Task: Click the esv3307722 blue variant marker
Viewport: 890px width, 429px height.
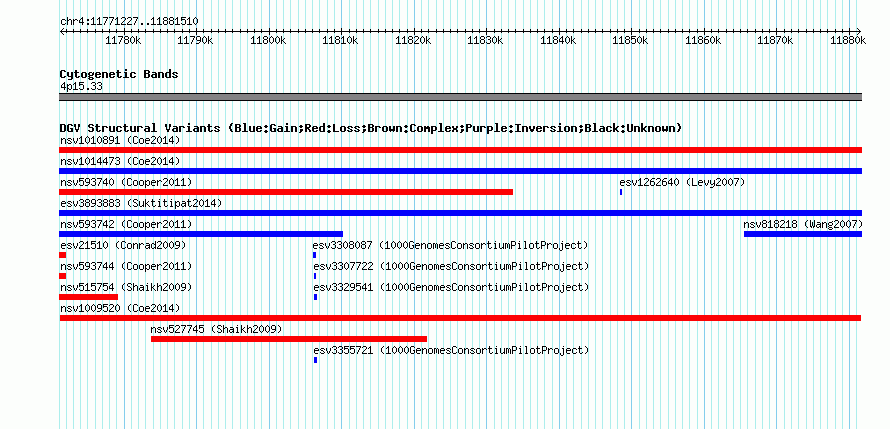Action: (315, 276)
